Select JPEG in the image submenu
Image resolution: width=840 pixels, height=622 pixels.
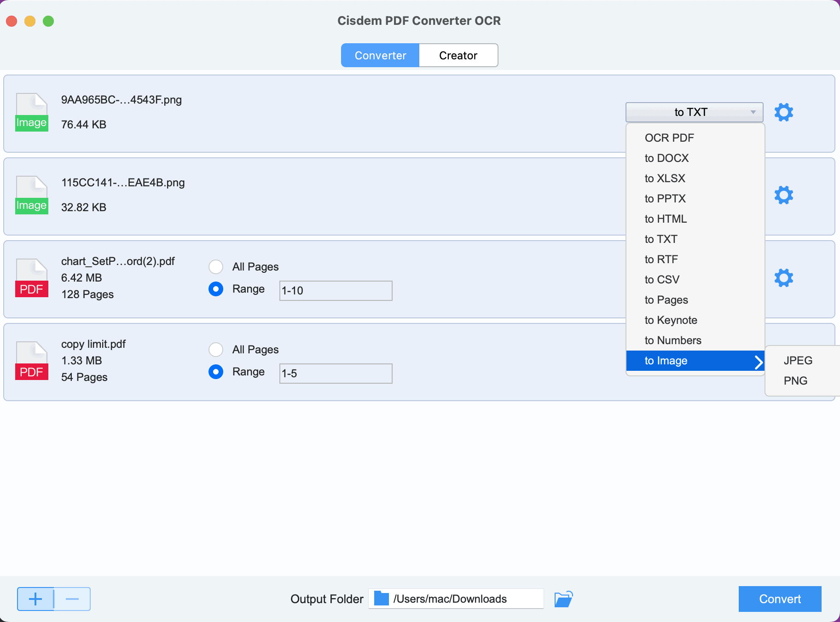pyautogui.click(x=802, y=361)
